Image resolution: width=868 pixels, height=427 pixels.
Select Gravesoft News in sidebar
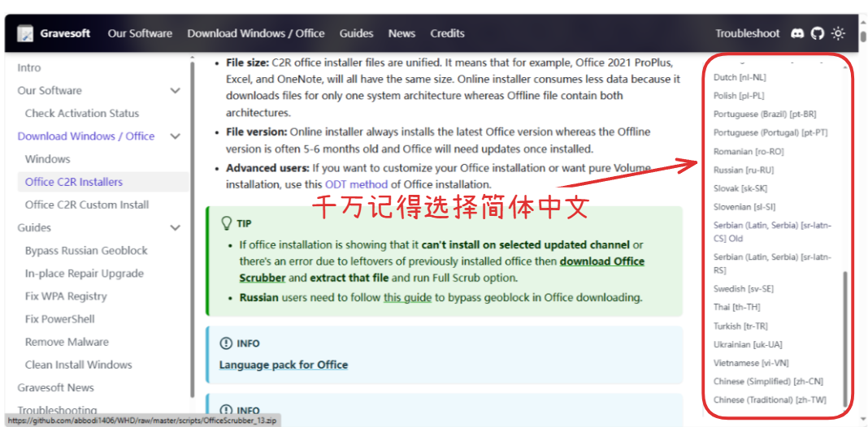click(x=55, y=388)
